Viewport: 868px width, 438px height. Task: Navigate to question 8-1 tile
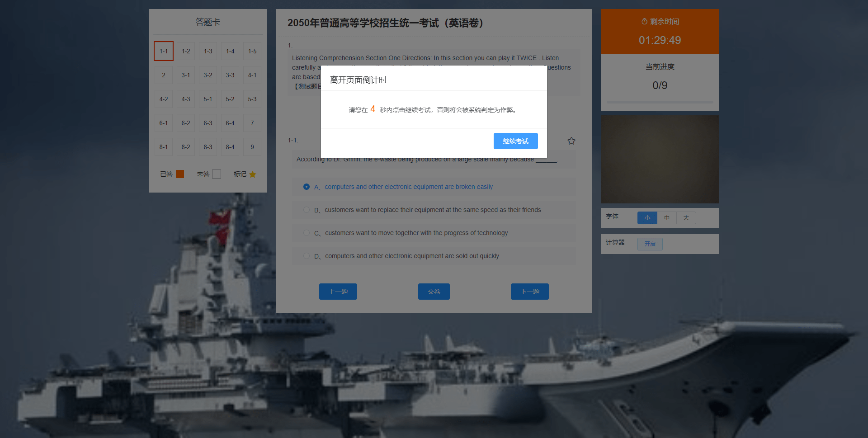pos(164,147)
